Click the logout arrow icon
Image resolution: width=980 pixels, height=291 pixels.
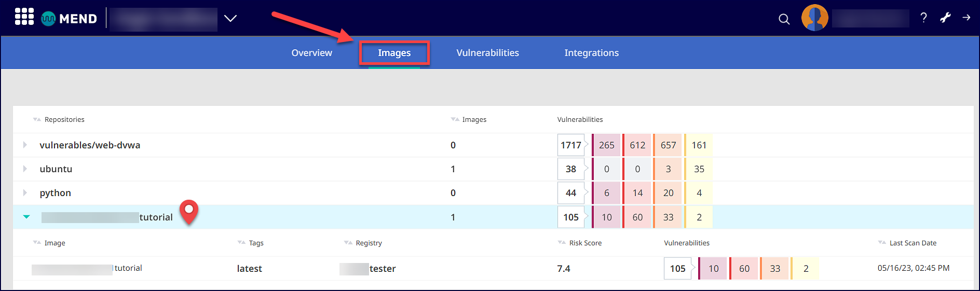coord(966,18)
